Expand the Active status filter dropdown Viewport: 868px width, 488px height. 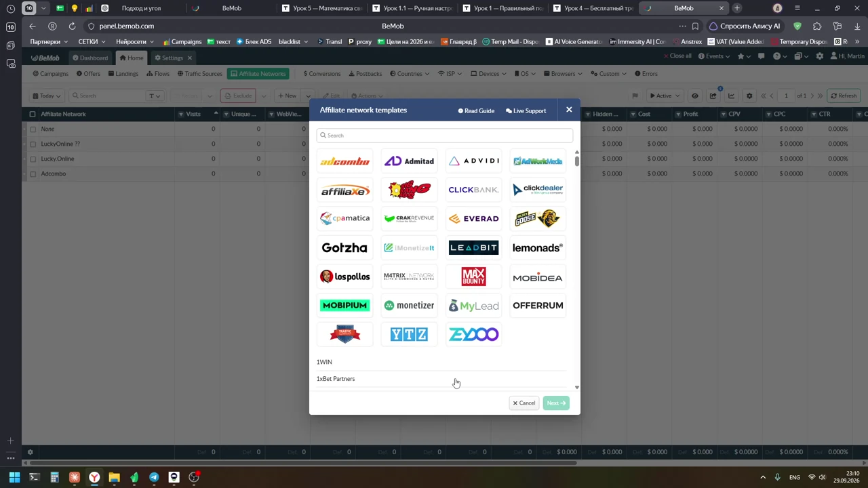click(x=664, y=96)
